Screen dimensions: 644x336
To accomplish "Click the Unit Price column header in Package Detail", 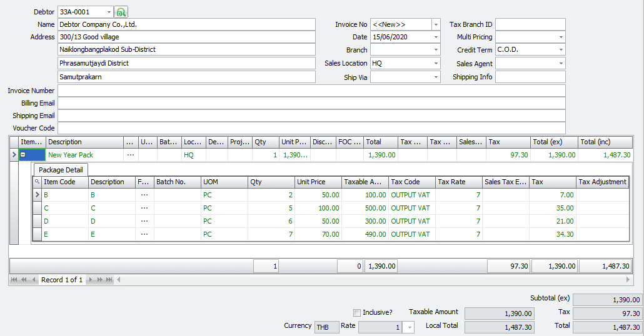I will pos(318,182).
